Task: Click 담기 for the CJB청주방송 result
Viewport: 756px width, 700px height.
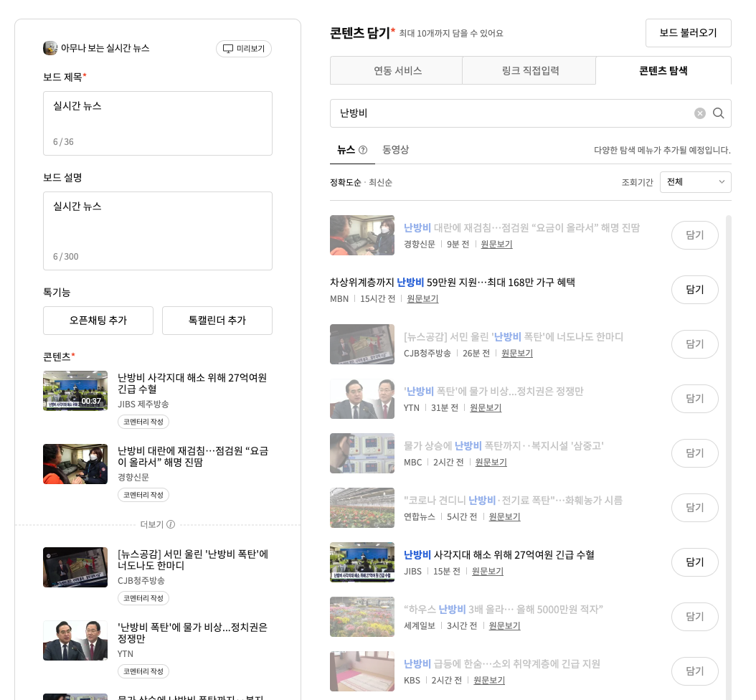Action: point(695,344)
